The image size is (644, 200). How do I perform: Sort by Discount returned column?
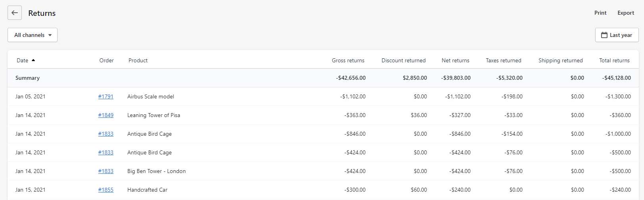(404, 60)
